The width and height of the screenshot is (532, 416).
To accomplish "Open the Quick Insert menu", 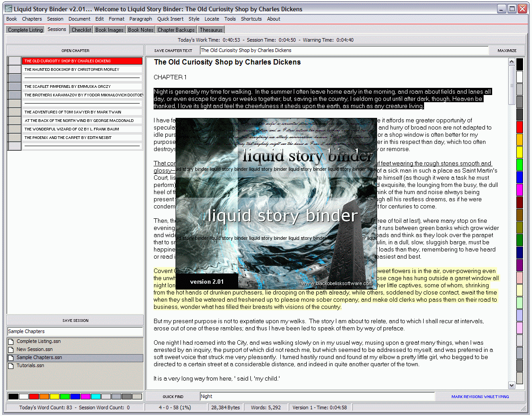I will point(170,19).
